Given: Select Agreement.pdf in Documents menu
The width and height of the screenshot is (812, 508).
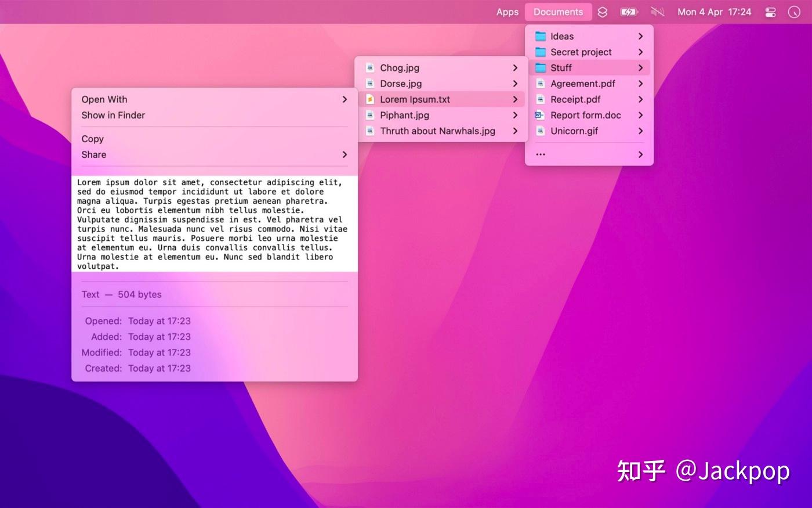Looking at the screenshot, I should tap(589, 84).
